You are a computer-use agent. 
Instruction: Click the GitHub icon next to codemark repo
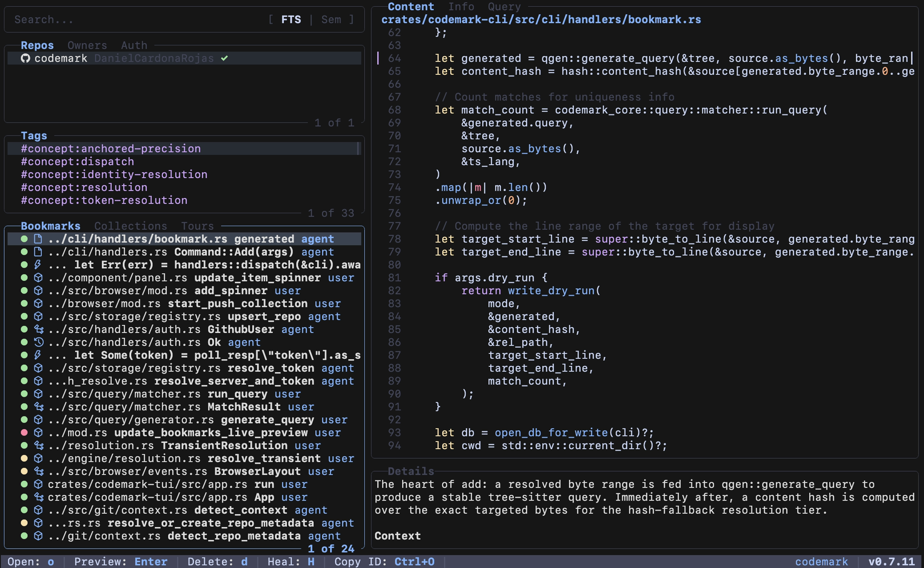click(25, 58)
